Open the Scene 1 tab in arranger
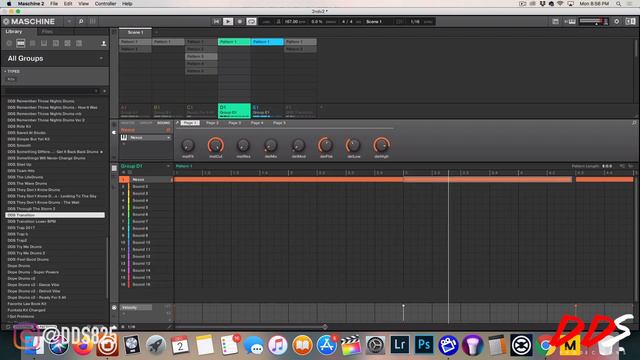The image size is (640, 360). (x=135, y=32)
